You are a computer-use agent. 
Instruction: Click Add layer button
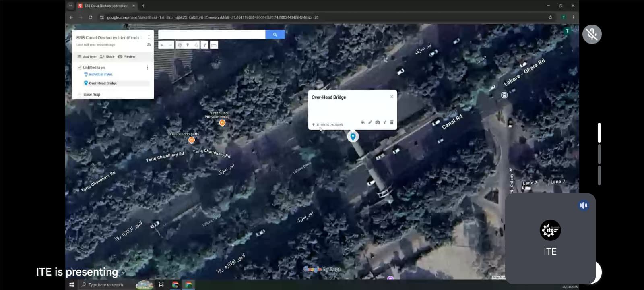point(87,57)
